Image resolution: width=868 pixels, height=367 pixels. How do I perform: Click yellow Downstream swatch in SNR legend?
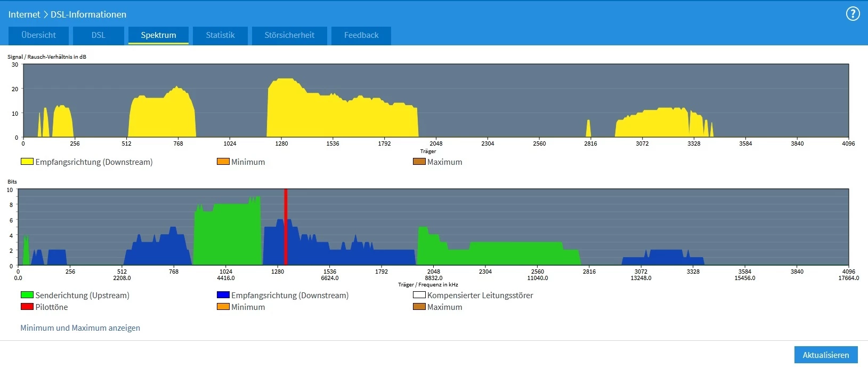[27, 162]
